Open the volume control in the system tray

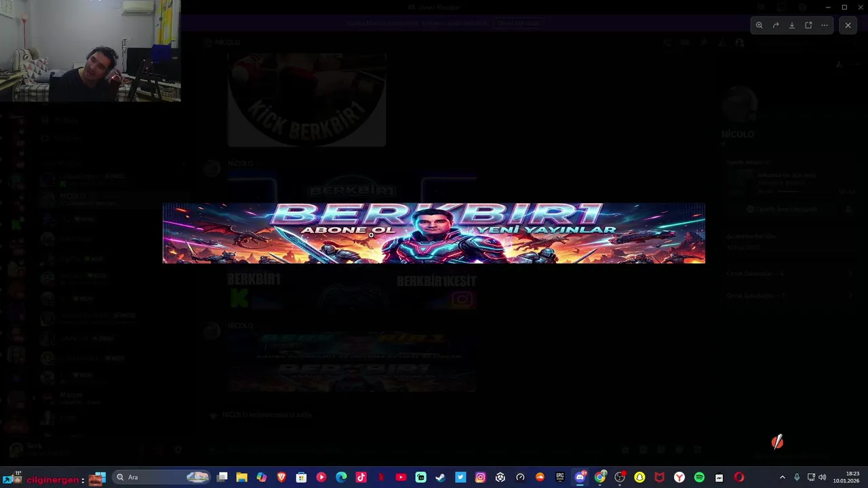[823, 478]
